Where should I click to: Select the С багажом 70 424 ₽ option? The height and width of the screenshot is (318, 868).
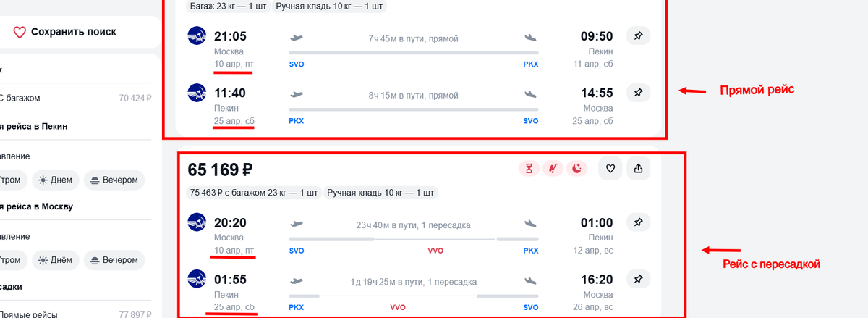[72, 98]
